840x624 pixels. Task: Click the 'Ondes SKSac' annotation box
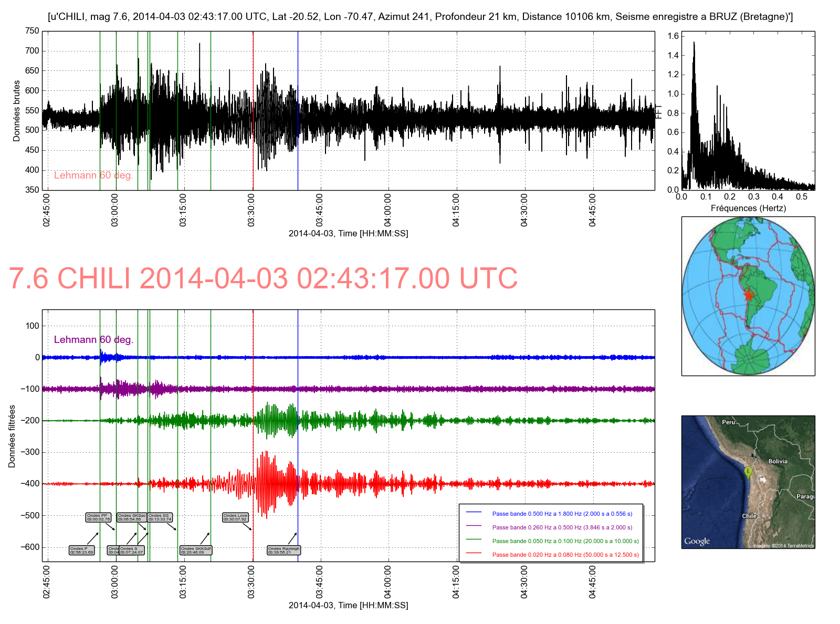(x=131, y=517)
